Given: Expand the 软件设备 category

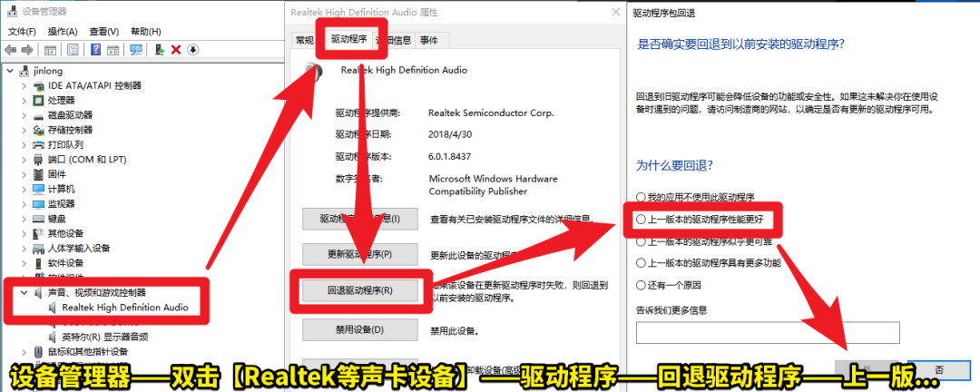Looking at the screenshot, I should point(24,263).
